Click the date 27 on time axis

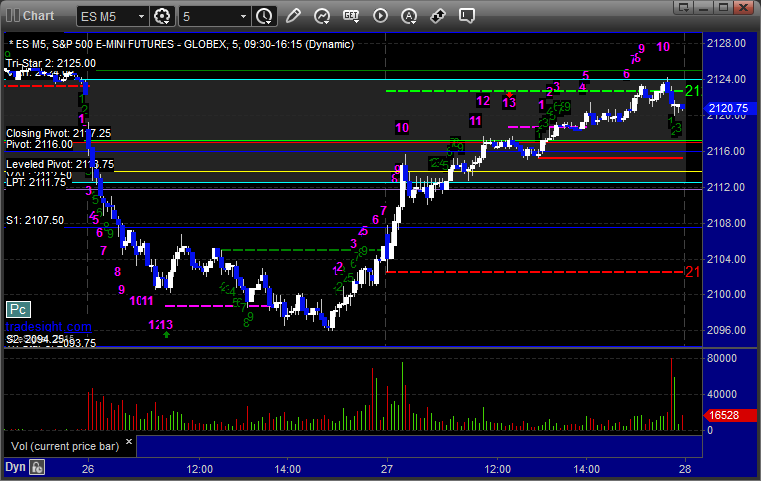(387, 469)
